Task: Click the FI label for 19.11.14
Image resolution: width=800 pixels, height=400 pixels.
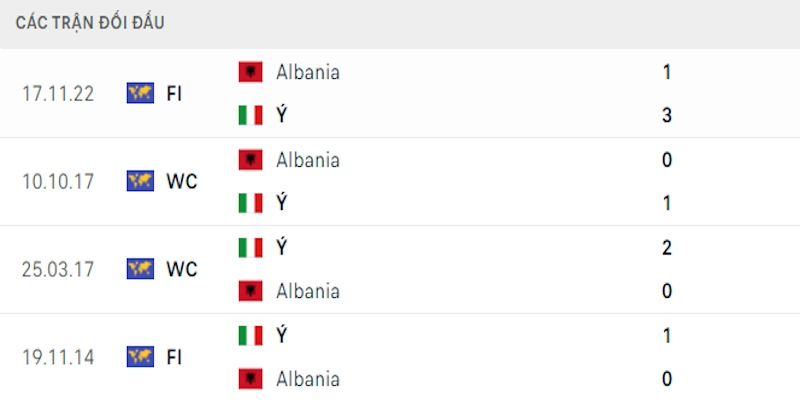Action: click(x=175, y=356)
